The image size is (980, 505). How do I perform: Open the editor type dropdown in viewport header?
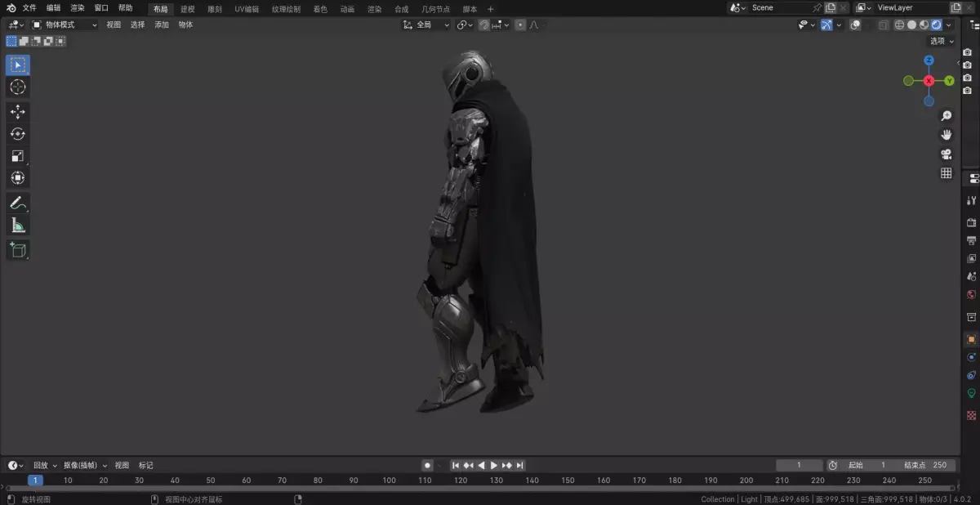point(16,25)
